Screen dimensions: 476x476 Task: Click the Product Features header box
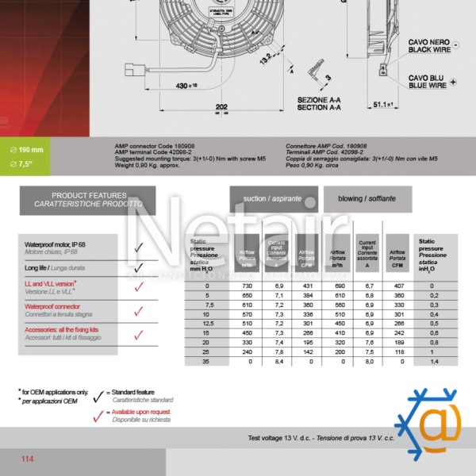[x=87, y=200]
